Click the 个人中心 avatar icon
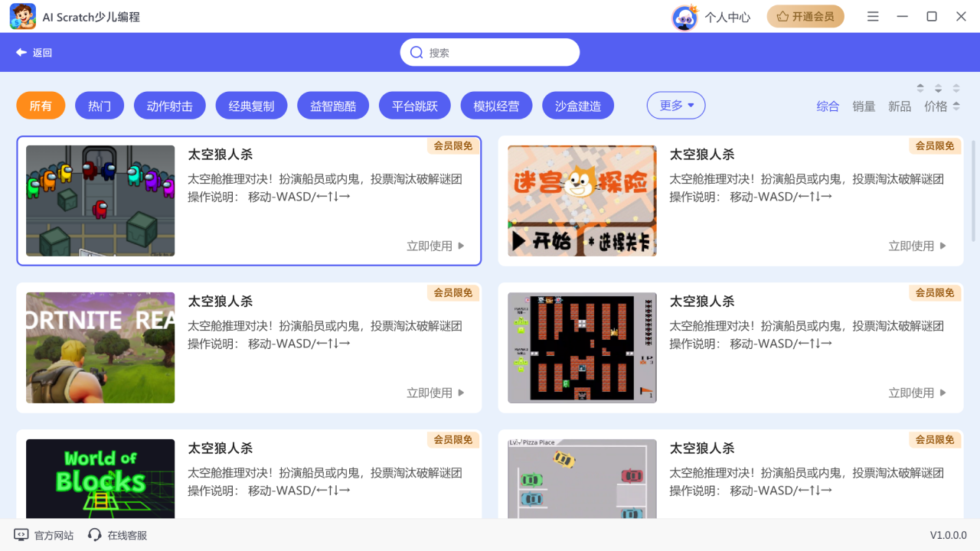 click(685, 16)
